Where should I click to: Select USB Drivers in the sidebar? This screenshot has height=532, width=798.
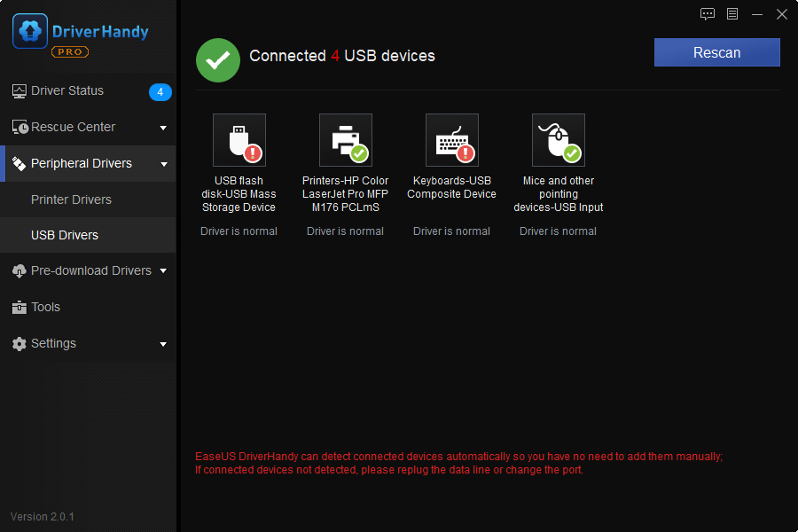click(x=65, y=235)
